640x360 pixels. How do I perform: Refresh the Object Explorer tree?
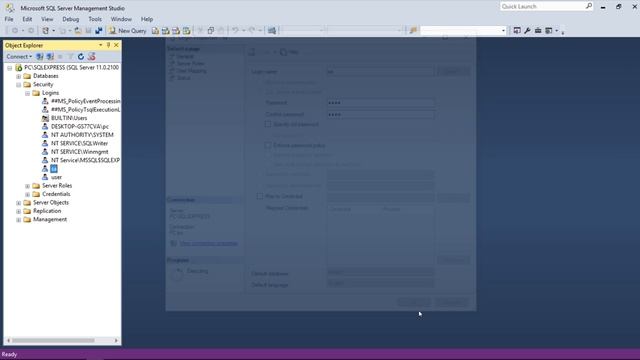coord(81,57)
